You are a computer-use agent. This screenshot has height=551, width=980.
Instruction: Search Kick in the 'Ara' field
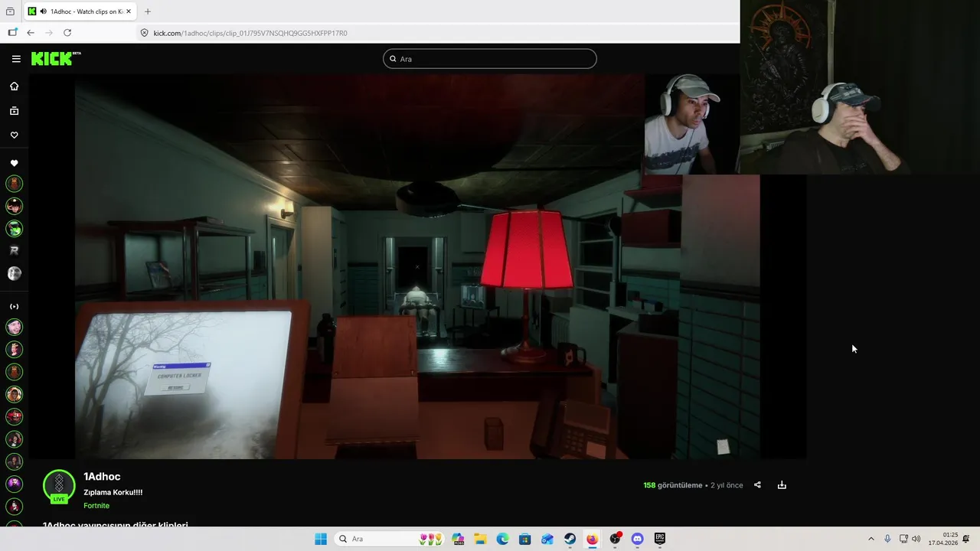point(490,59)
